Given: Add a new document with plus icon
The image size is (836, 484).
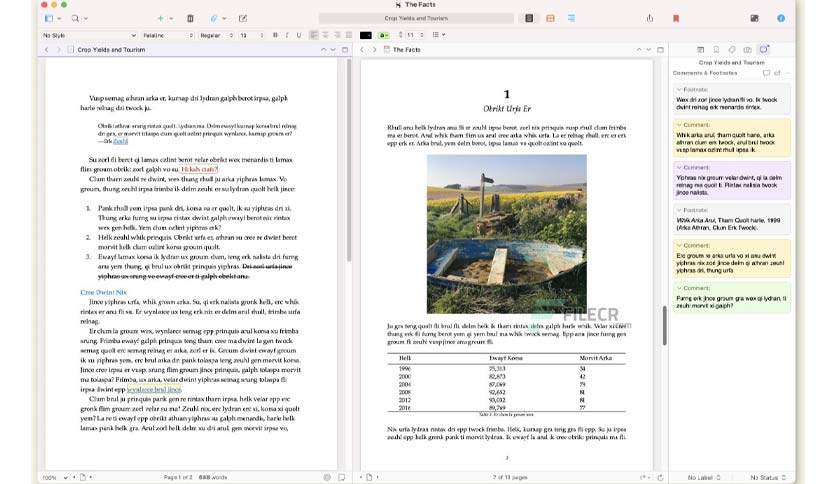Looking at the screenshot, I should [160, 18].
